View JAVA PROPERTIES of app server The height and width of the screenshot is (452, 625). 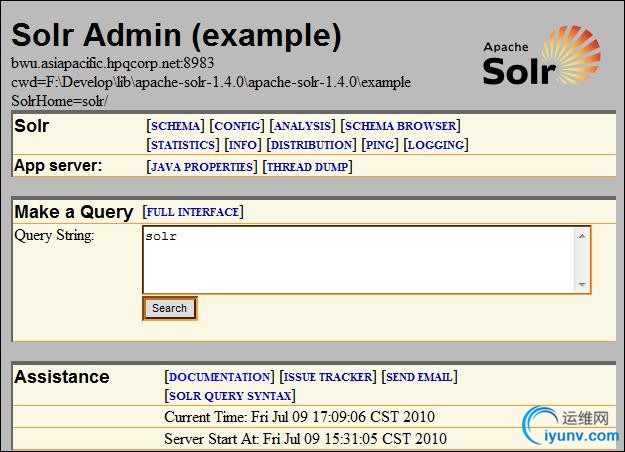click(202, 167)
